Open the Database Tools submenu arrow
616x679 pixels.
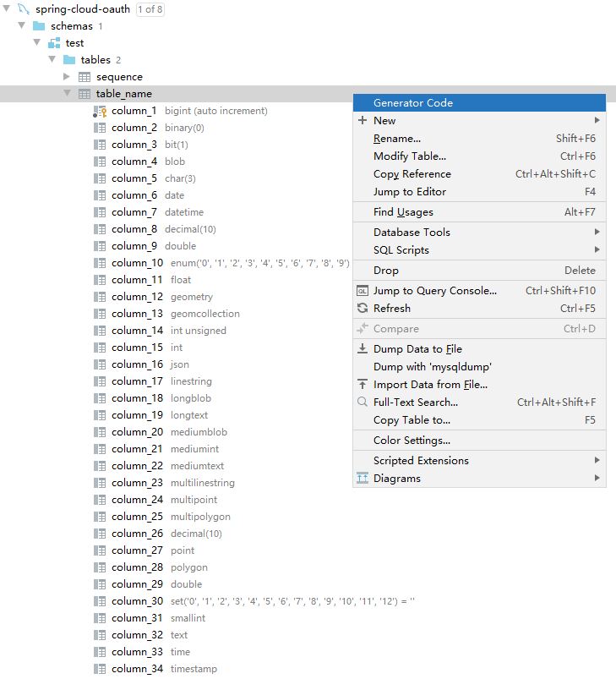point(597,232)
